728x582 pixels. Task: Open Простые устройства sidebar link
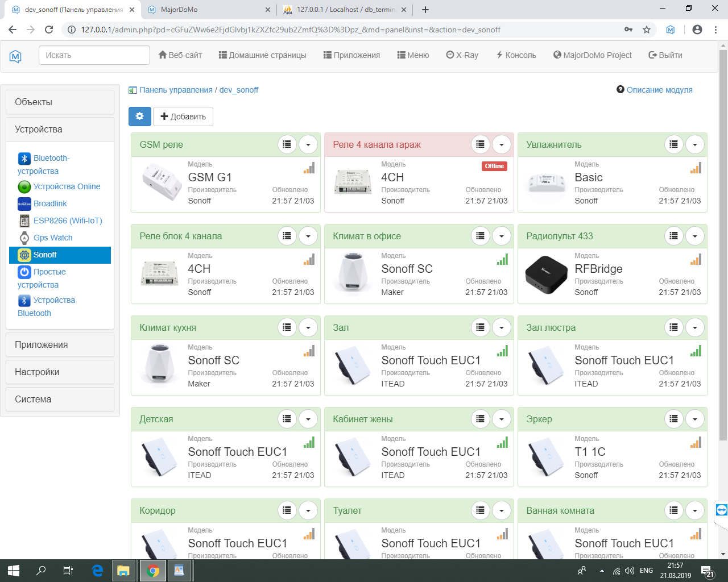[x=42, y=278]
